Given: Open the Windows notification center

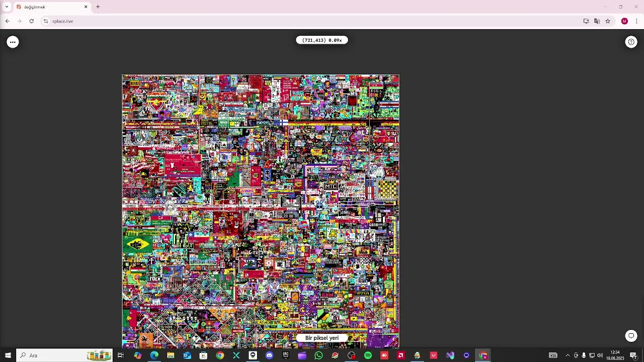Looking at the screenshot, I should tap(633, 355).
